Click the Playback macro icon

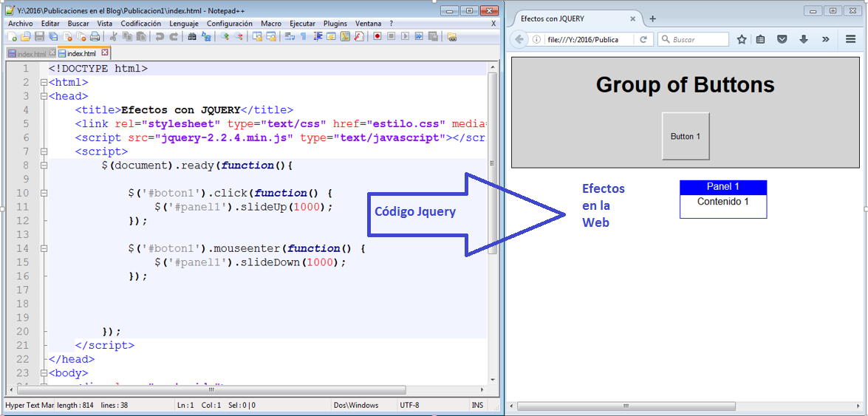pos(406,37)
